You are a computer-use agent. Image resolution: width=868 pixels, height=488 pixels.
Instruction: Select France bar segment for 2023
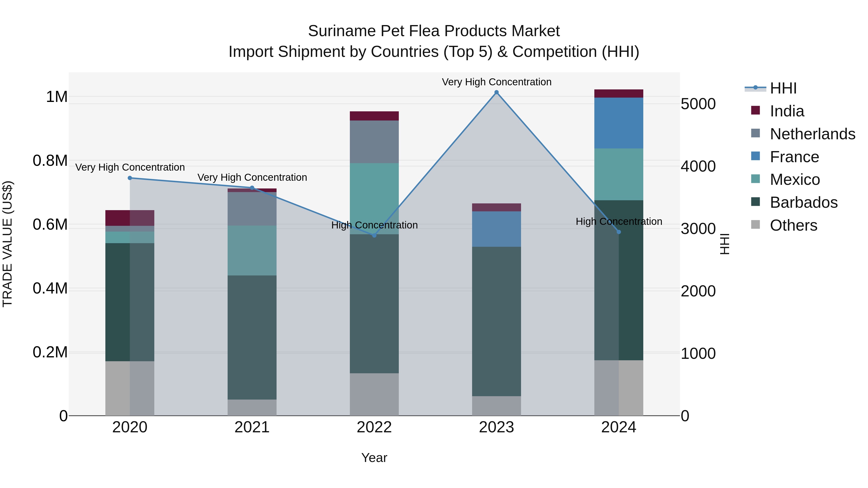[496, 229]
